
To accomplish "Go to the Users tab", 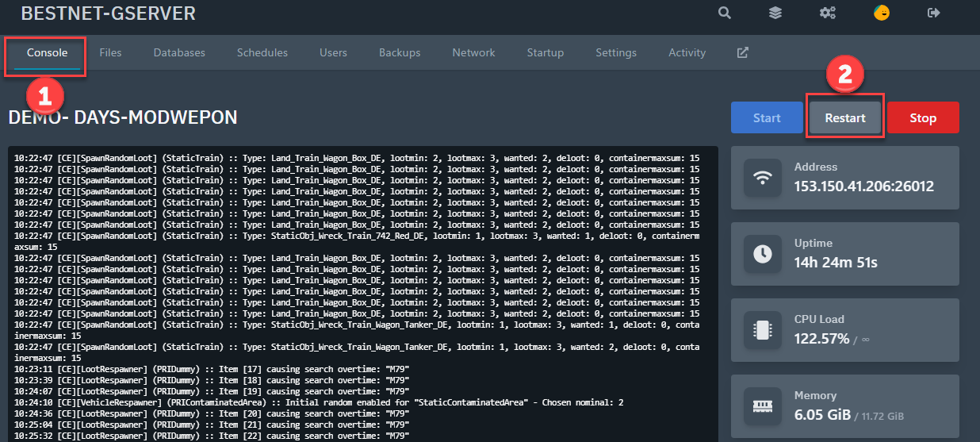I will [333, 52].
